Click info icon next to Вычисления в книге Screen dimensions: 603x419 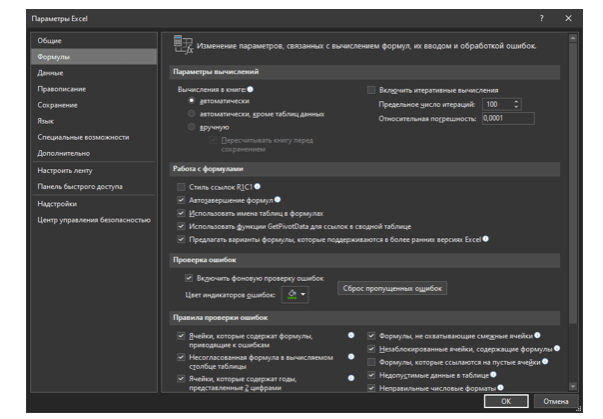point(250,89)
